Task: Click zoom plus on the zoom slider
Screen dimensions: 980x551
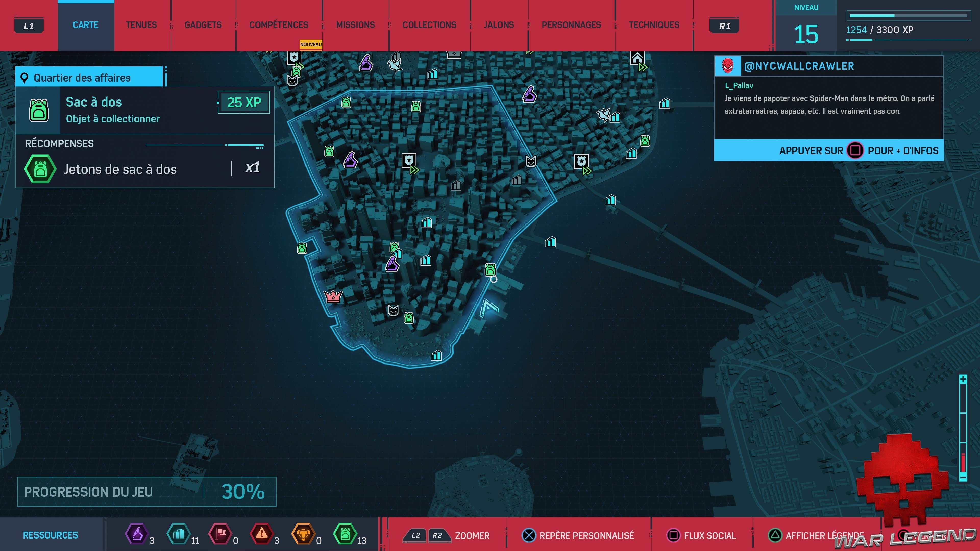Action: [963, 379]
